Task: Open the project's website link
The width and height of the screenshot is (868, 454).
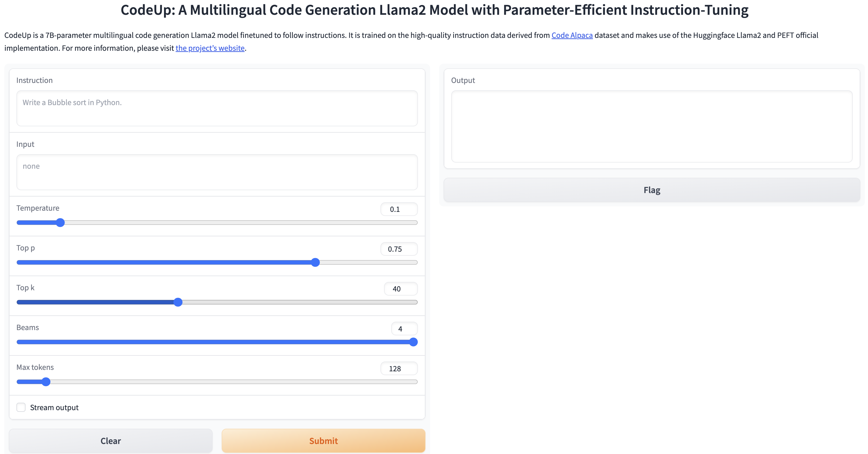Action: (210, 48)
